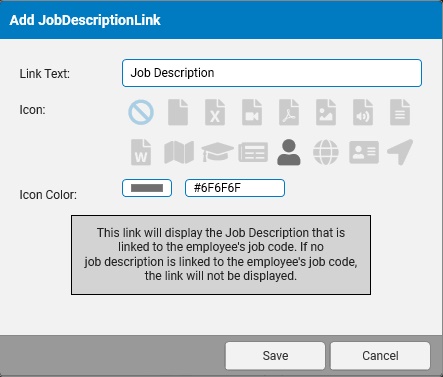The width and height of the screenshot is (443, 377).
Task: Click the Link Text input field
Action: 272,73
